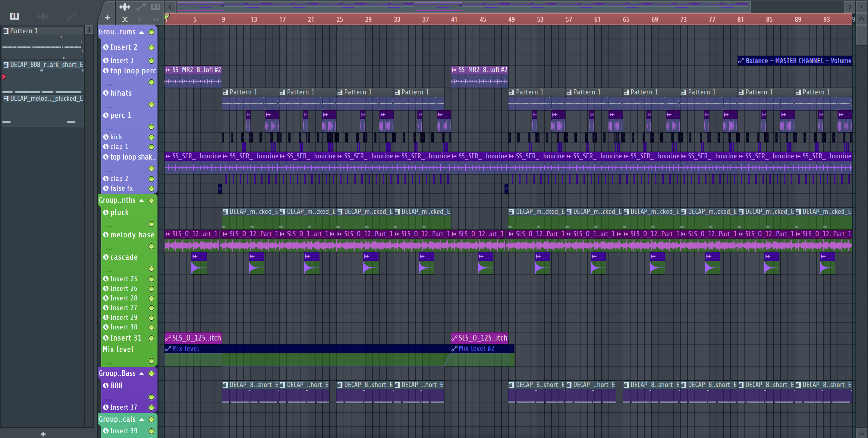Click the crossfade X icon
The image size is (868, 438).
(x=125, y=19)
